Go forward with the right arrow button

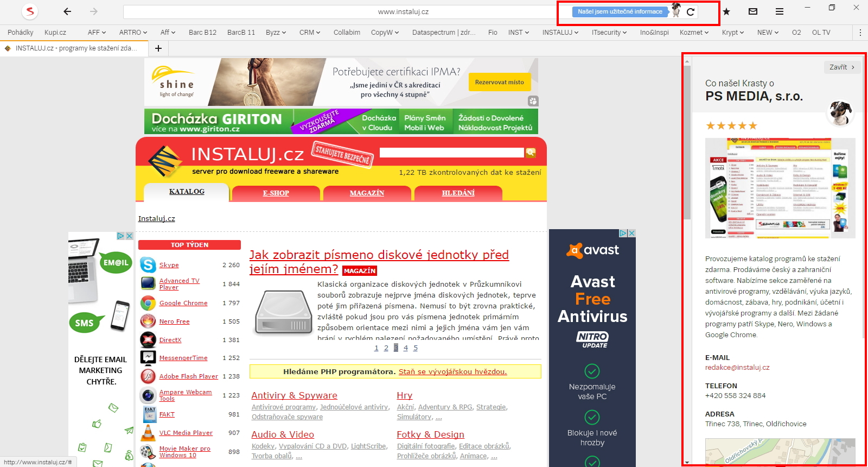tap(94, 11)
